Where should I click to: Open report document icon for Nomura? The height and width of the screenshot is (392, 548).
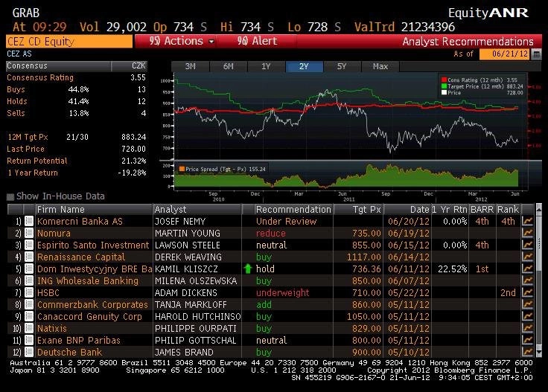tap(29, 233)
